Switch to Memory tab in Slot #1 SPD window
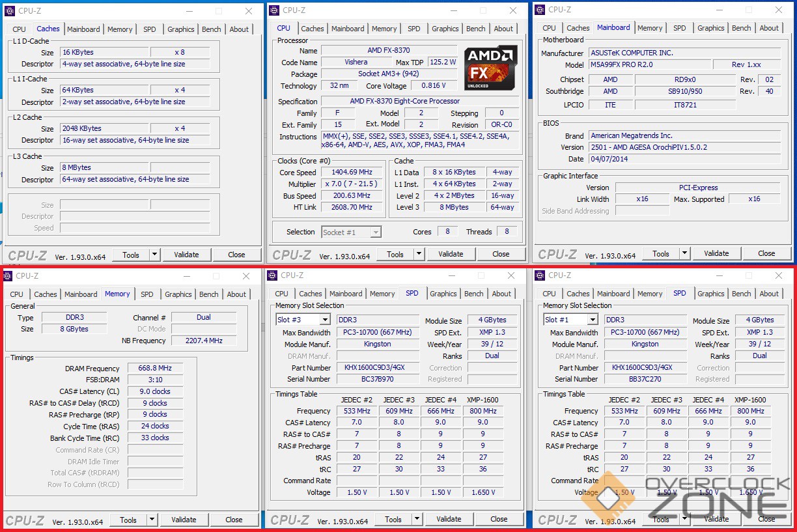This screenshot has height=532, width=797. (x=650, y=294)
